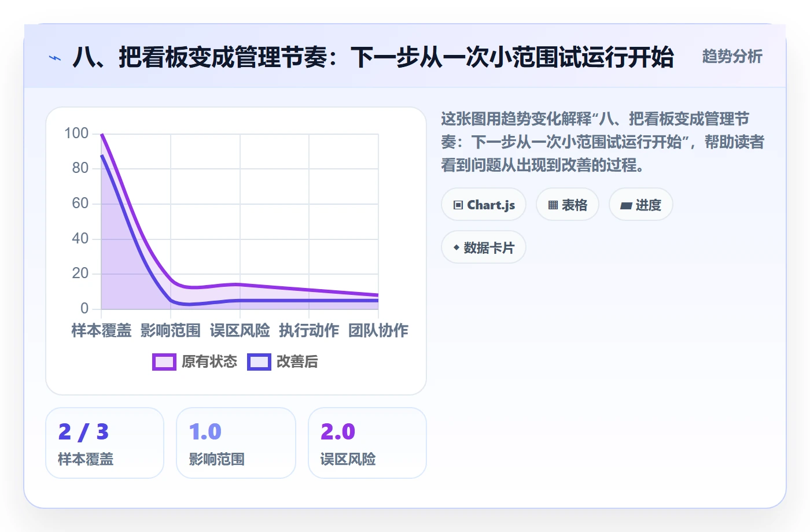Click the 1.0 影响范围 stat card

tap(236, 443)
